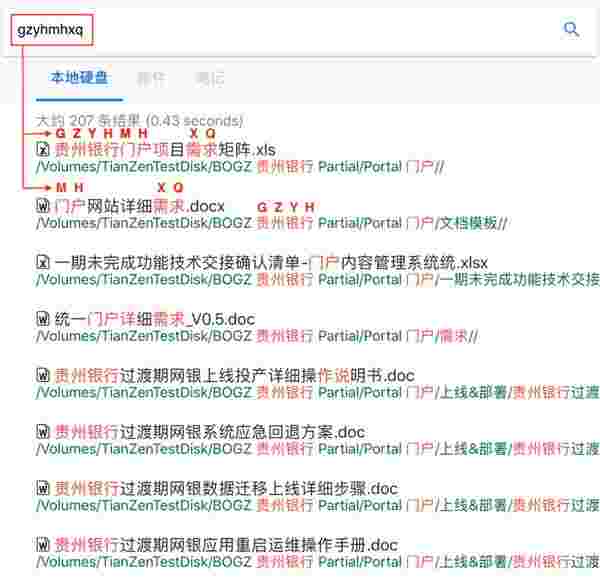
Task: Click Word icon of 应用重启运维操作手册.doc
Action: click(x=43, y=545)
